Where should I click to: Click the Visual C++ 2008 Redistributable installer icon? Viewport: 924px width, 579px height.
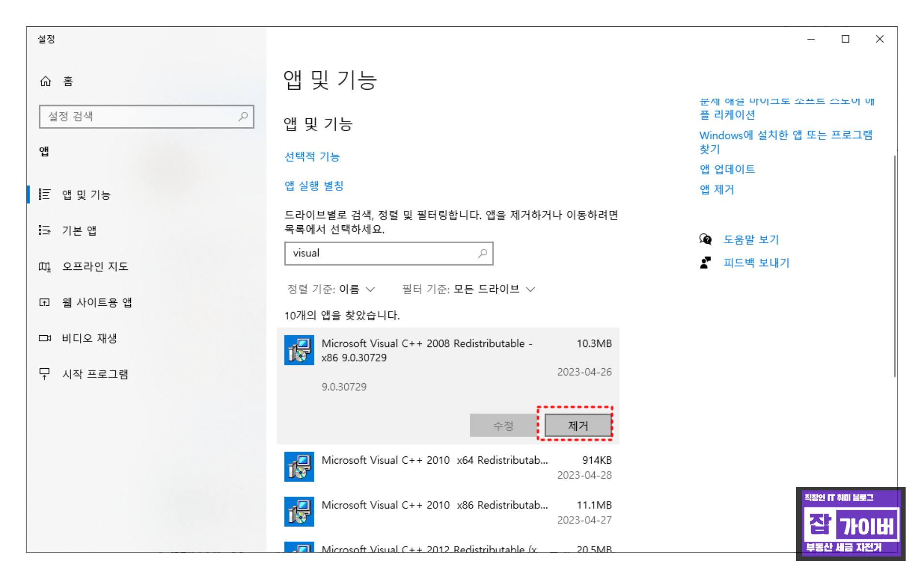pos(299,350)
